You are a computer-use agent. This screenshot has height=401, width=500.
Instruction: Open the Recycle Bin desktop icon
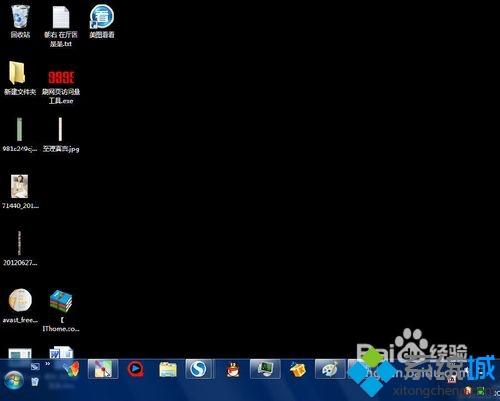pyautogui.click(x=20, y=21)
